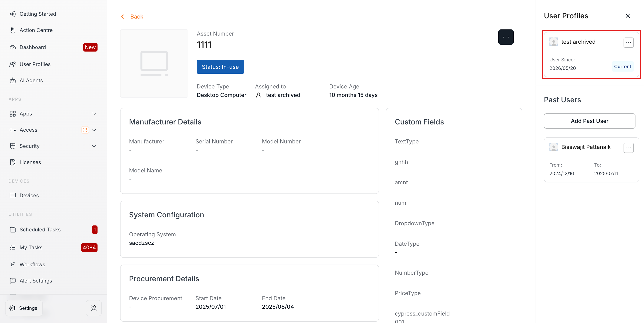Click the orange refresh badge next to Access
Viewport: 644px width, 323px height.
pos(85,130)
